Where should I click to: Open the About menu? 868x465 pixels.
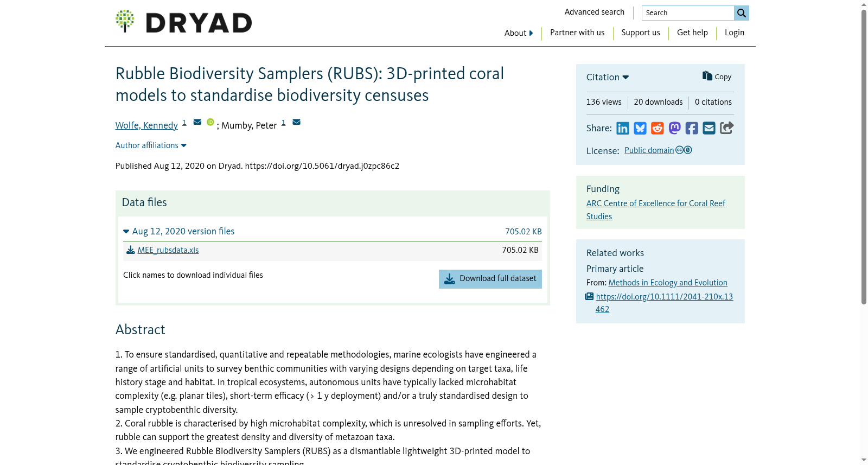pos(519,33)
